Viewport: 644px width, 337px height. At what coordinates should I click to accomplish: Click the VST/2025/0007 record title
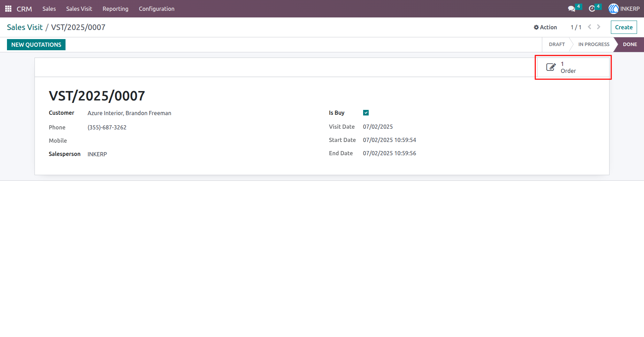(97, 96)
